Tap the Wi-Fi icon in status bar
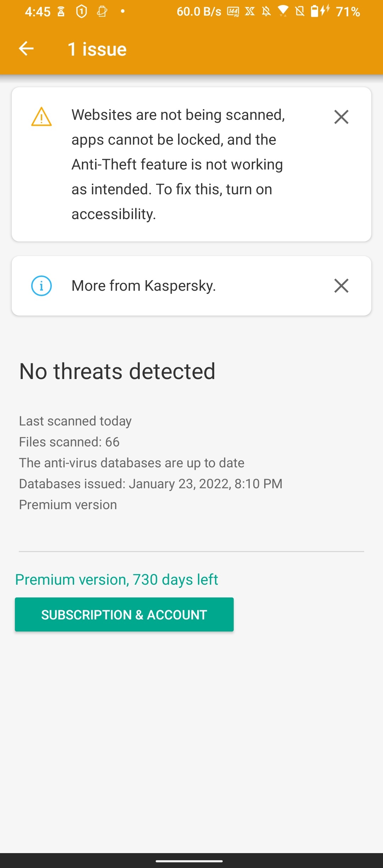The image size is (383, 868). 283,11
